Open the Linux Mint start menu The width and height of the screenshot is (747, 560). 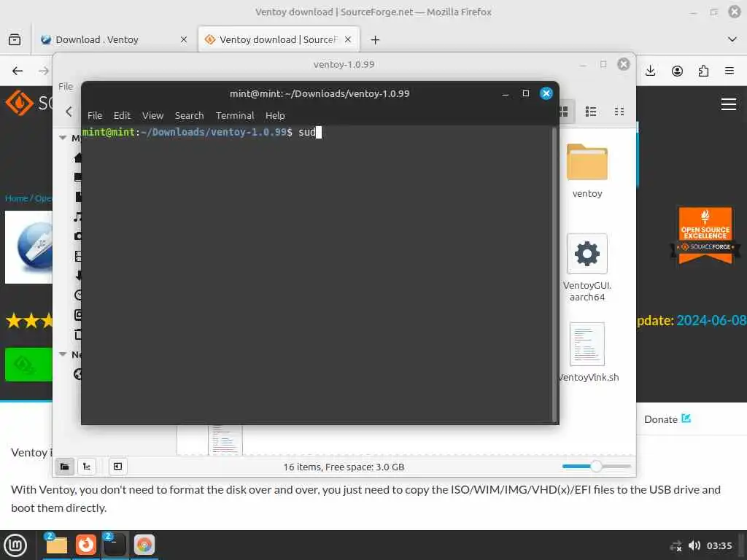click(x=15, y=545)
